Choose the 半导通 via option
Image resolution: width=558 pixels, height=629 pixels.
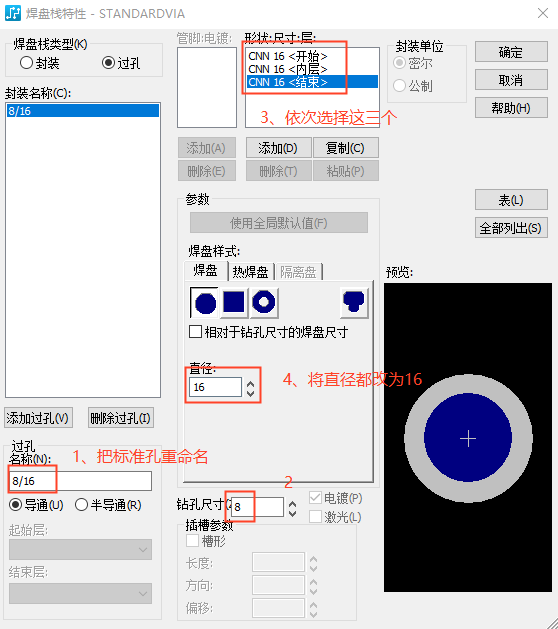[x=81, y=504]
